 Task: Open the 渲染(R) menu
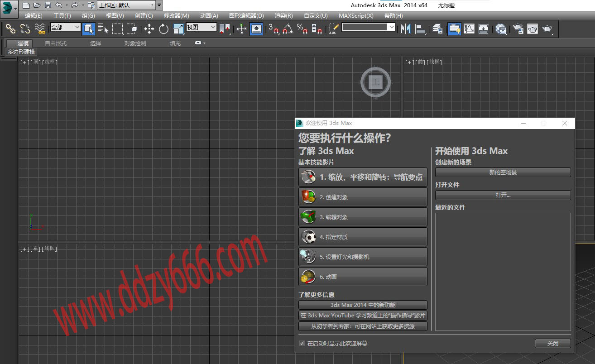(283, 16)
